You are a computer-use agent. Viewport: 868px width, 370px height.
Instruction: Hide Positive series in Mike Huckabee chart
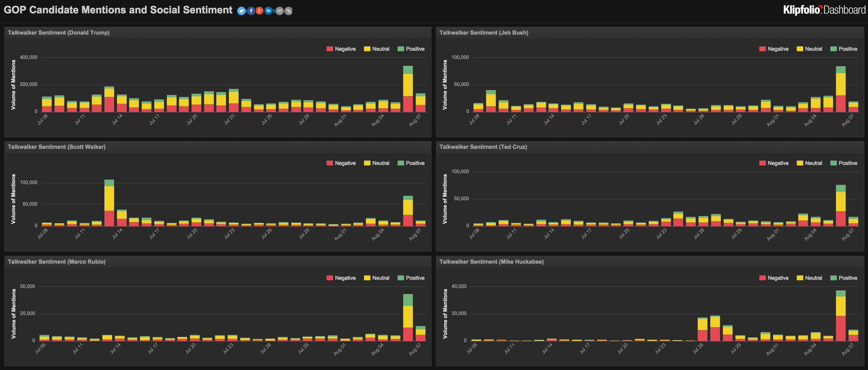click(x=844, y=278)
